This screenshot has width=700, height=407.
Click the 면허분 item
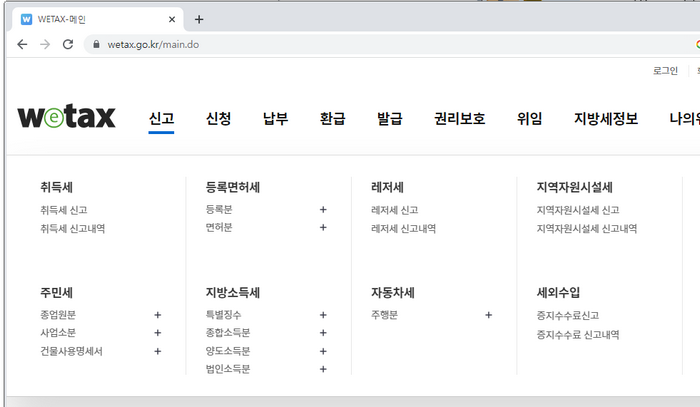219,228
